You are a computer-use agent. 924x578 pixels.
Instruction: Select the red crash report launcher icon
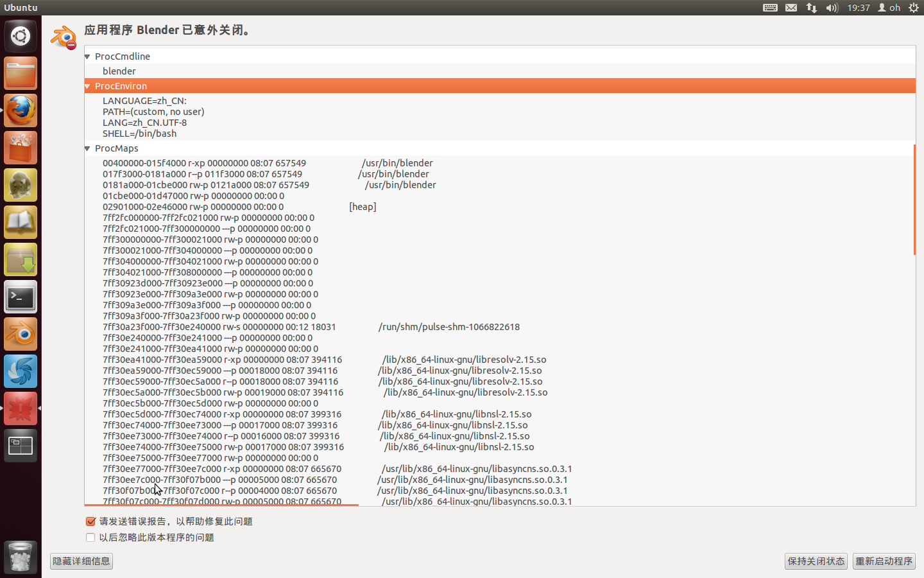[21, 408]
